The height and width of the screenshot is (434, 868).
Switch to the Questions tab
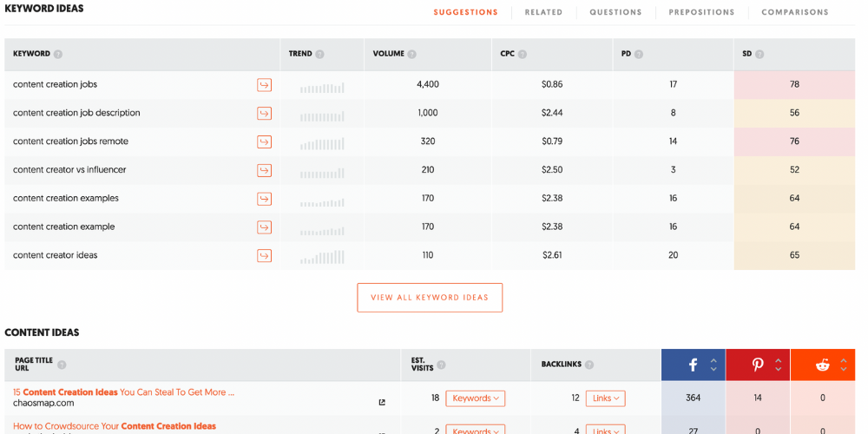[615, 12]
